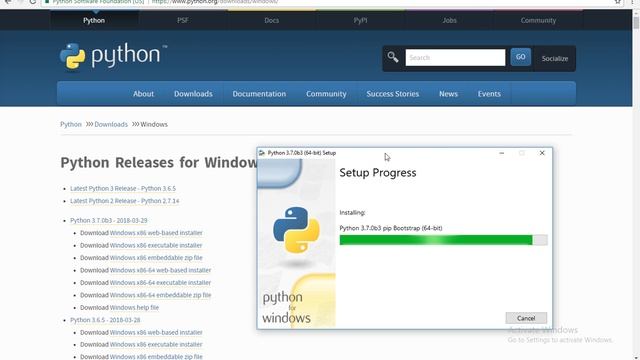
Task: Click the Python breadcrumb link
Action: 71,124
